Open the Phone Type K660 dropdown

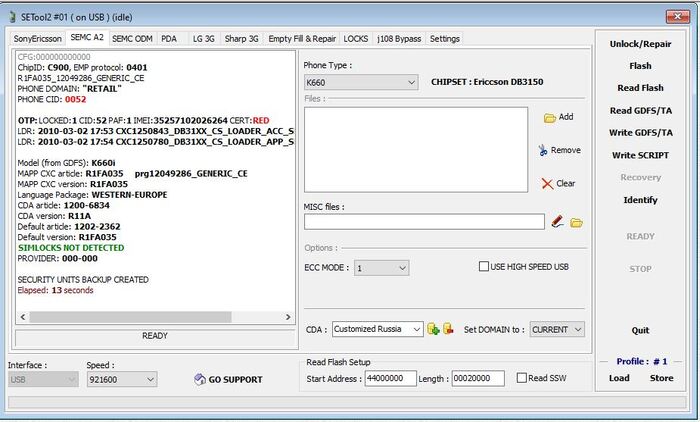click(361, 82)
